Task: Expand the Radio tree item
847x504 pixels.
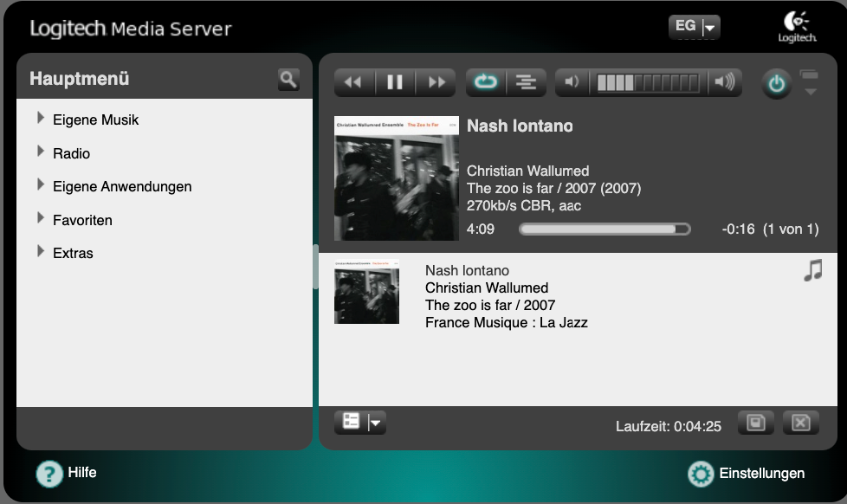Action: [71, 153]
